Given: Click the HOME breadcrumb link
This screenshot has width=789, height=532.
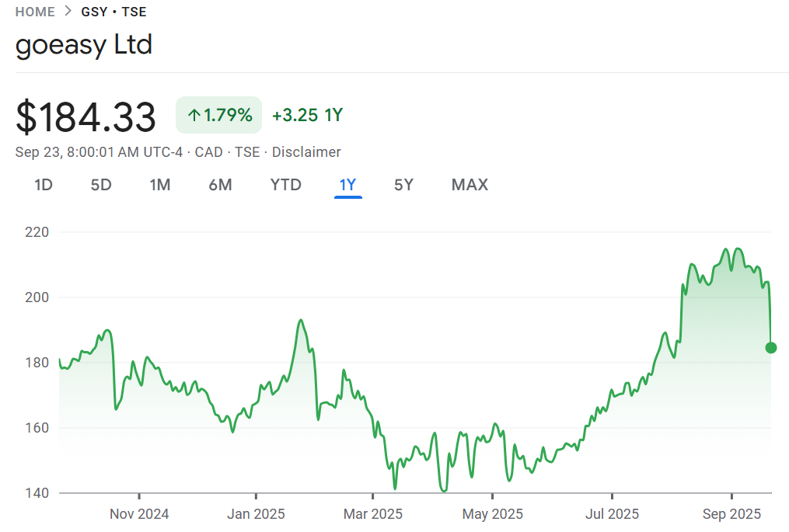Looking at the screenshot, I should (x=35, y=12).
